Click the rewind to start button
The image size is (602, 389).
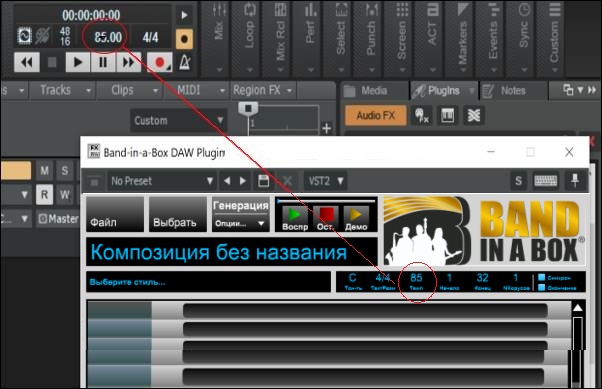[x=27, y=62]
